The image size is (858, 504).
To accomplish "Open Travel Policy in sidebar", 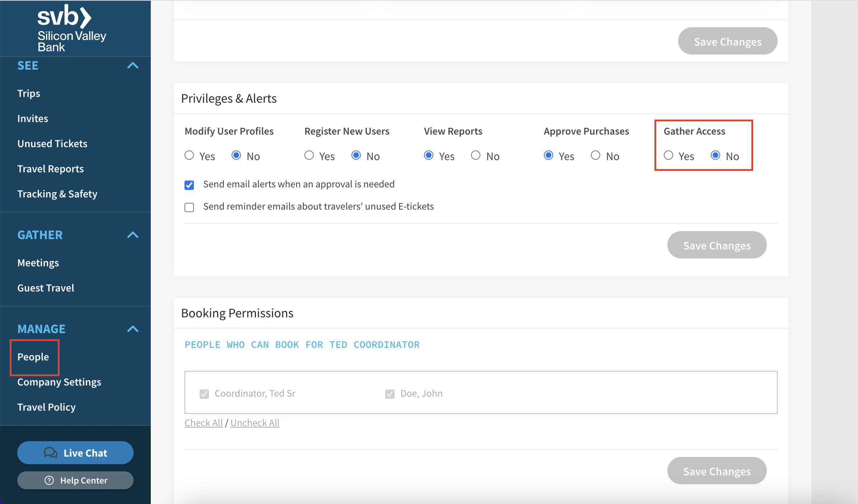I will [47, 406].
